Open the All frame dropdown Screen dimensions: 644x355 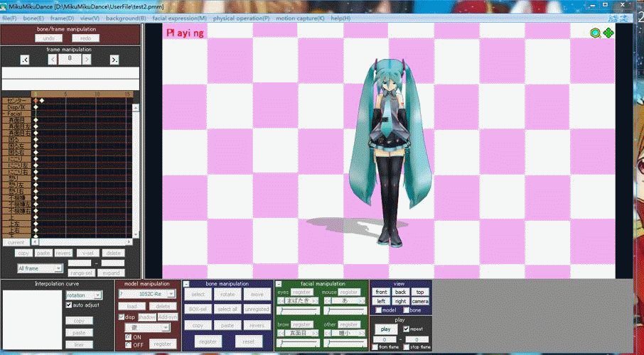pos(40,268)
